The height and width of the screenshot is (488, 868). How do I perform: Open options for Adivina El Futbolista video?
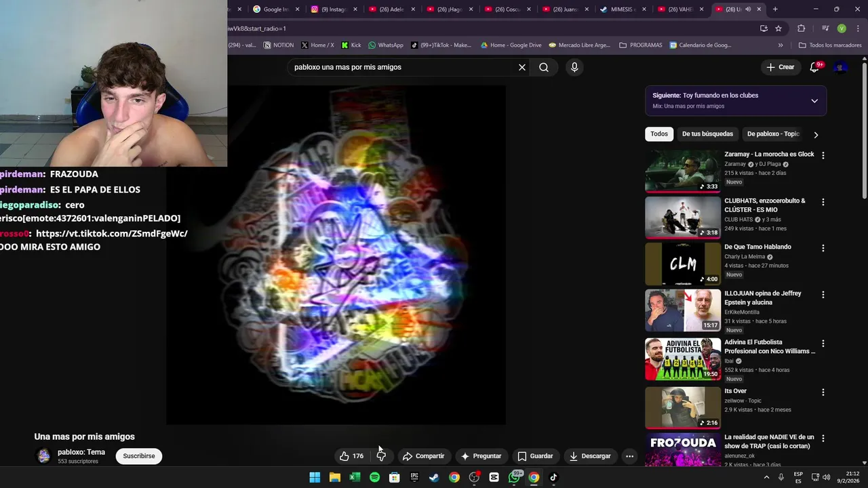[x=823, y=344]
